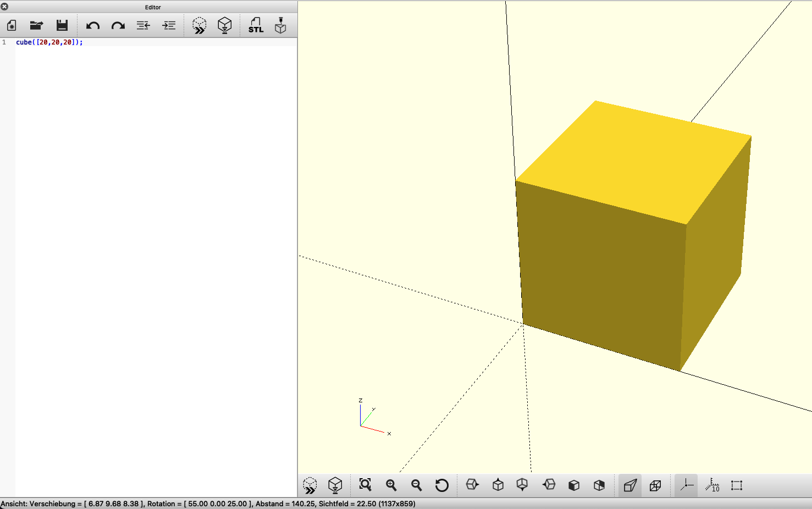812x509 pixels.
Task: Switch to the Bottom view
Action: [522, 485]
